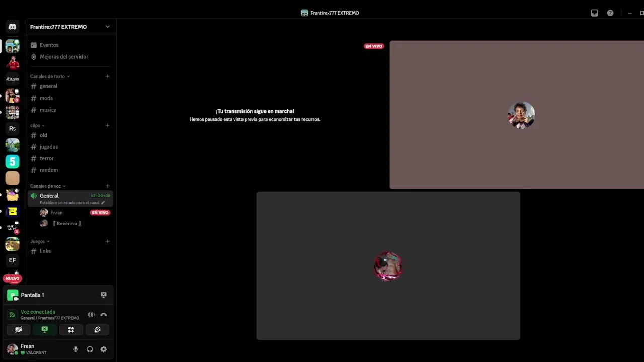Add a channel to clips category

click(x=107, y=125)
